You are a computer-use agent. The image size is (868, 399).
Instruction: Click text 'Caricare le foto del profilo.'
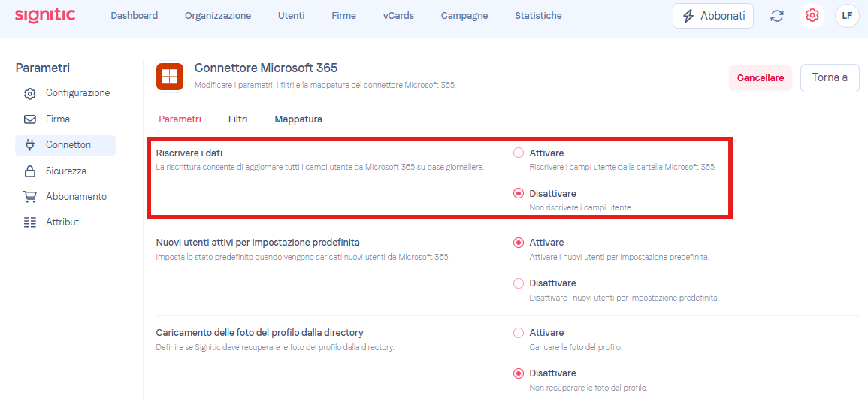[x=576, y=348]
